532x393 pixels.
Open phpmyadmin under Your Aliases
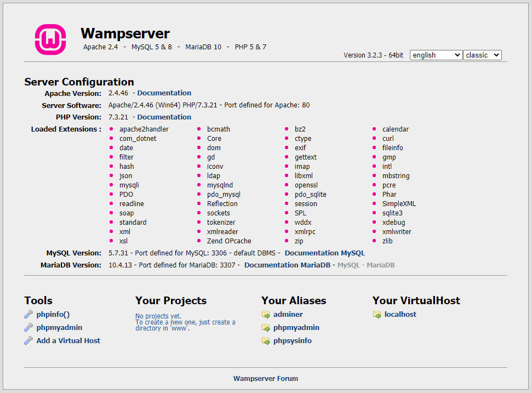[296, 328]
